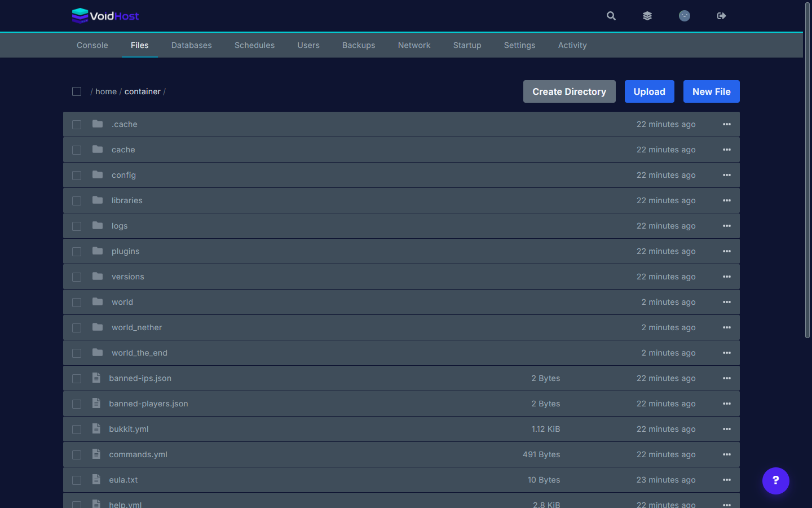Click the file icon next to eula.txt
Screen dimensions: 812x508
tap(96, 479)
